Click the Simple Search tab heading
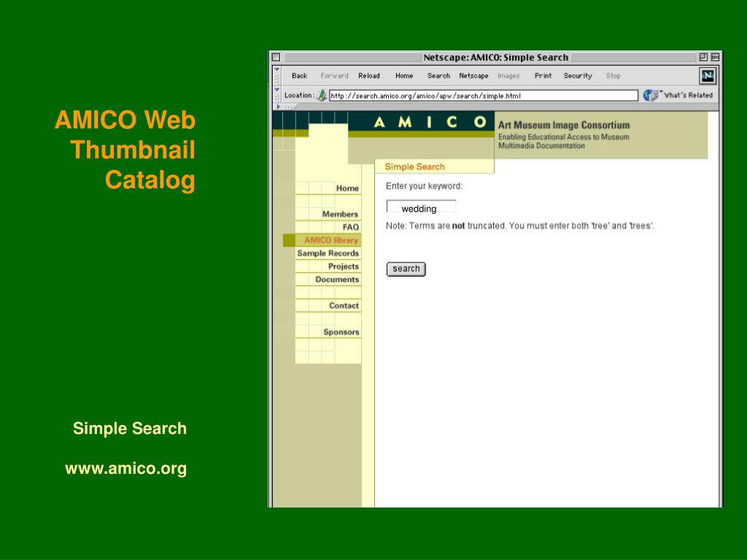The height and width of the screenshot is (560, 747). tap(414, 167)
